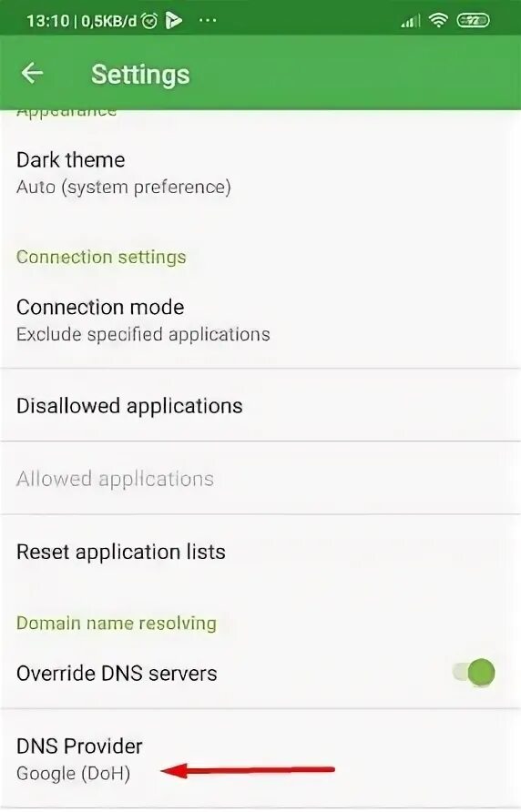Tap the cellular signal strength icon
This screenshot has width=521, height=812.
[411, 21]
